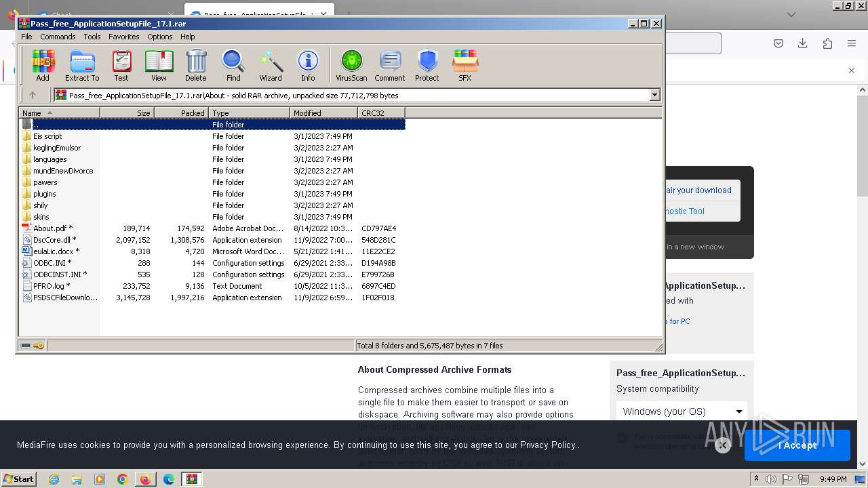Open the File menu
Image resolution: width=868 pixels, height=488 pixels.
pos(26,37)
